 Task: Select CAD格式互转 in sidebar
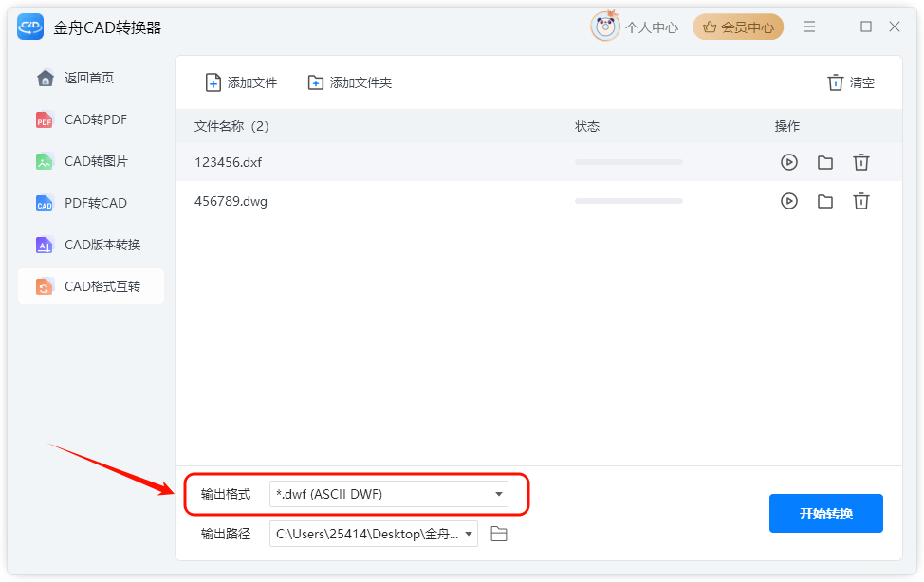91,286
